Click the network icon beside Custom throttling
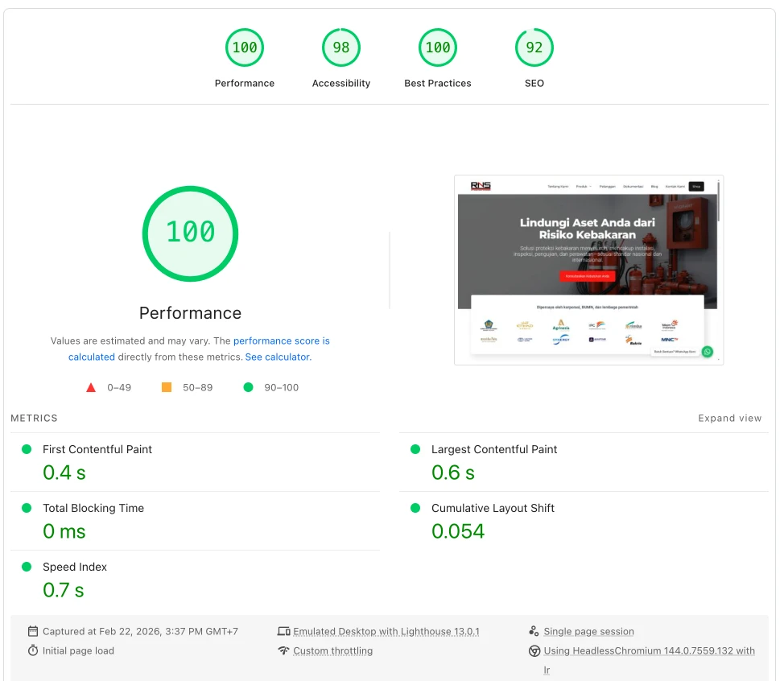784x681 pixels. click(x=283, y=651)
